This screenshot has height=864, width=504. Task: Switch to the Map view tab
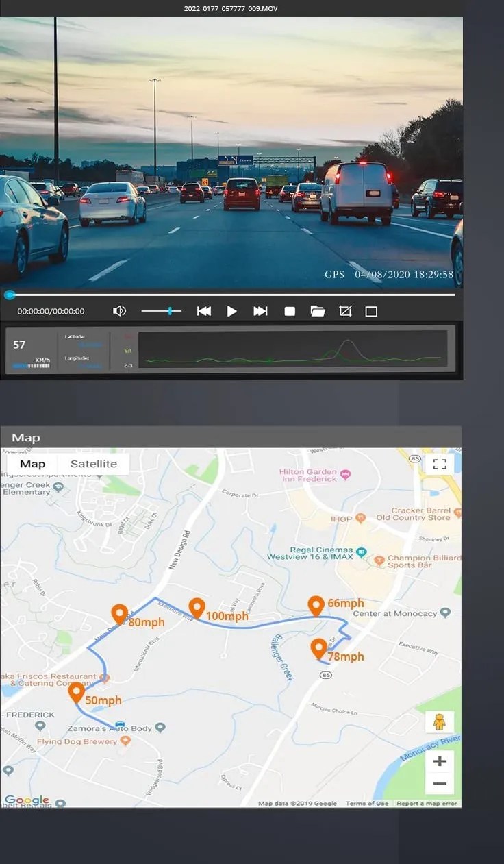tap(32, 464)
